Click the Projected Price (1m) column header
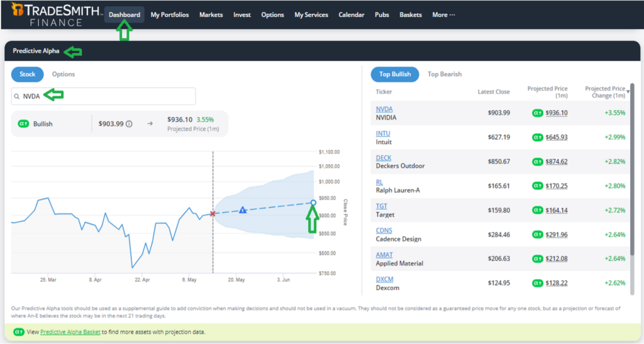The width and height of the screenshot is (644, 344). pos(548,92)
